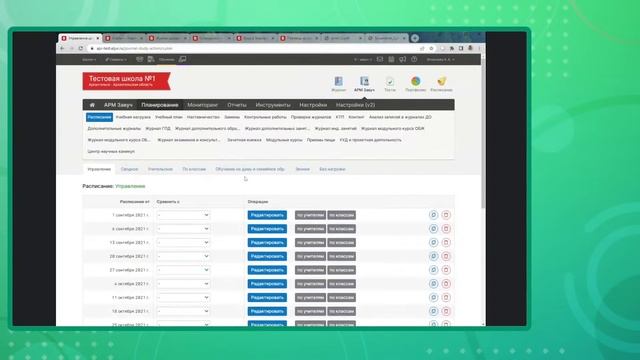This screenshot has height=360, width=640.
Task: Click по классам for 11 октября 2021
Action: 342,298
